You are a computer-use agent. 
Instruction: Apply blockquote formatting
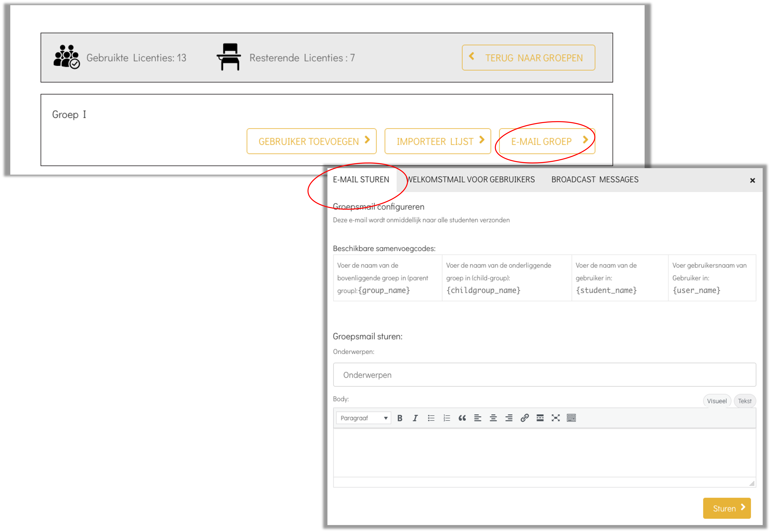pyautogui.click(x=462, y=418)
